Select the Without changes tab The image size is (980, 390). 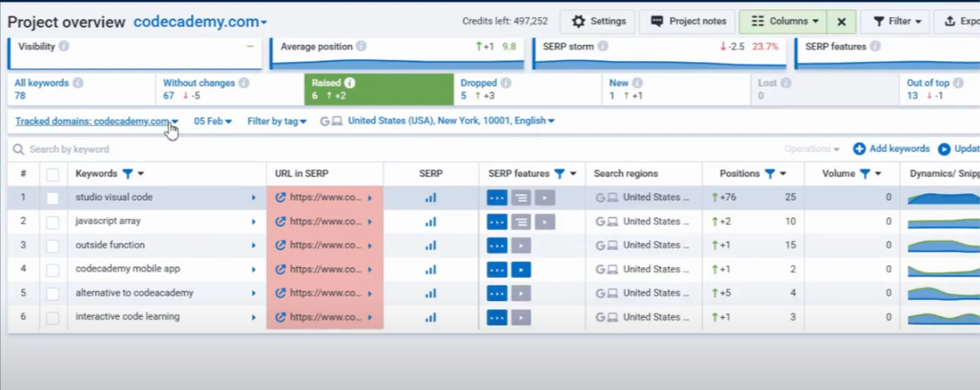point(229,89)
